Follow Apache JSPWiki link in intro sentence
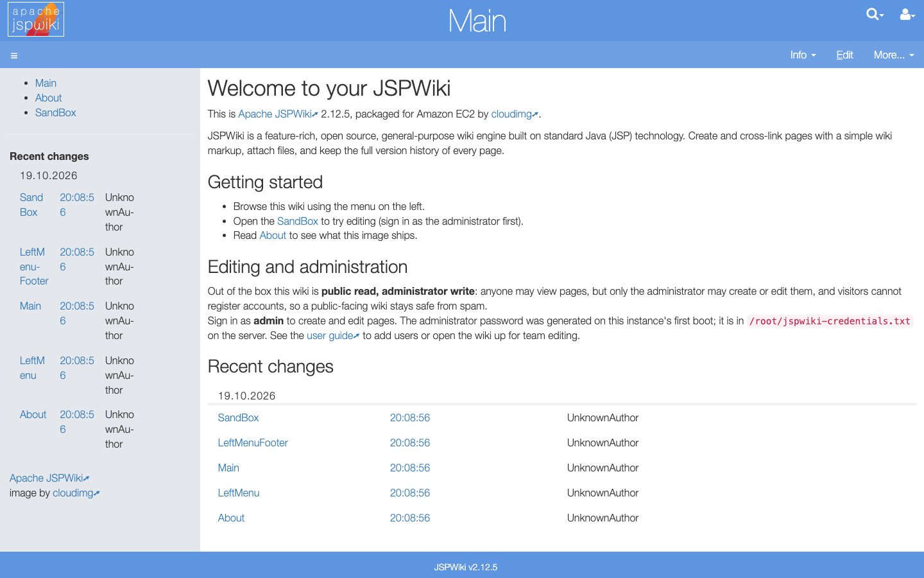Screen dimensions: 924x578 (278, 114)
